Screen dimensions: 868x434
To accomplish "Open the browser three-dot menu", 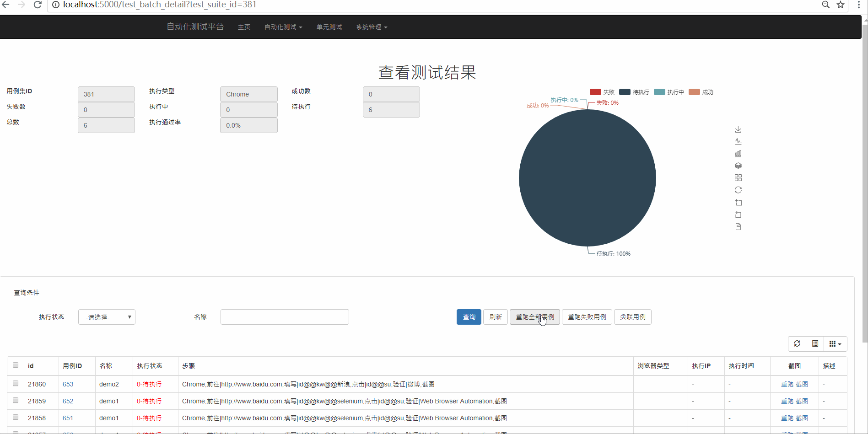I will [858, 5].
